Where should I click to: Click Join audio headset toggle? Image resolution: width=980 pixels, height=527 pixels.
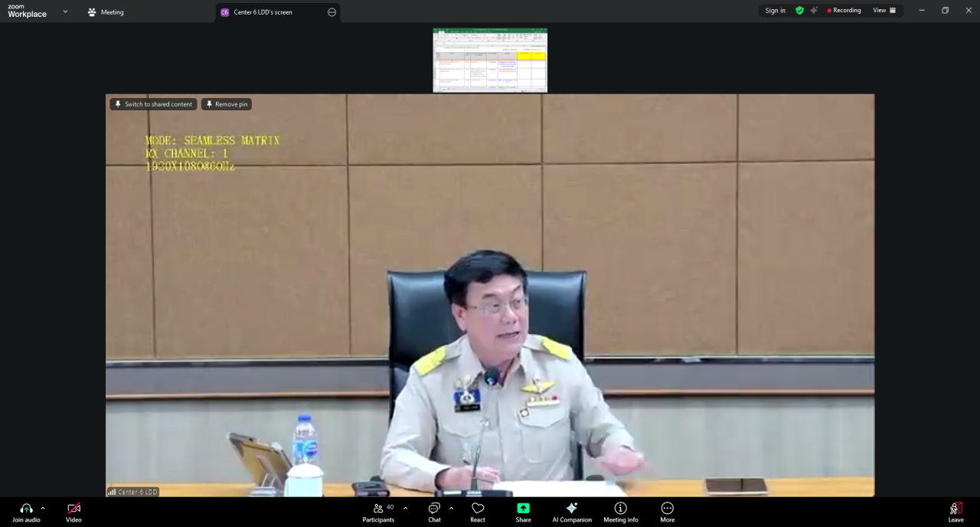[26, 508]
